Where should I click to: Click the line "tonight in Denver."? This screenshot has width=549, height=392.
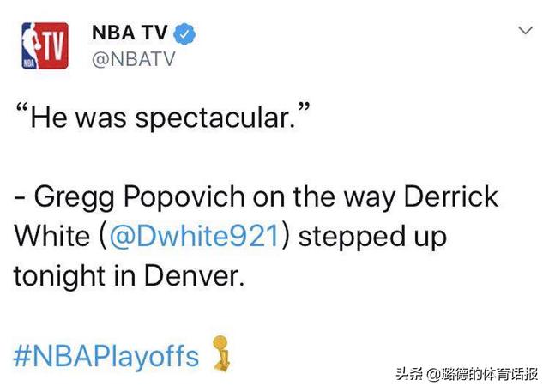click(129, 276)
